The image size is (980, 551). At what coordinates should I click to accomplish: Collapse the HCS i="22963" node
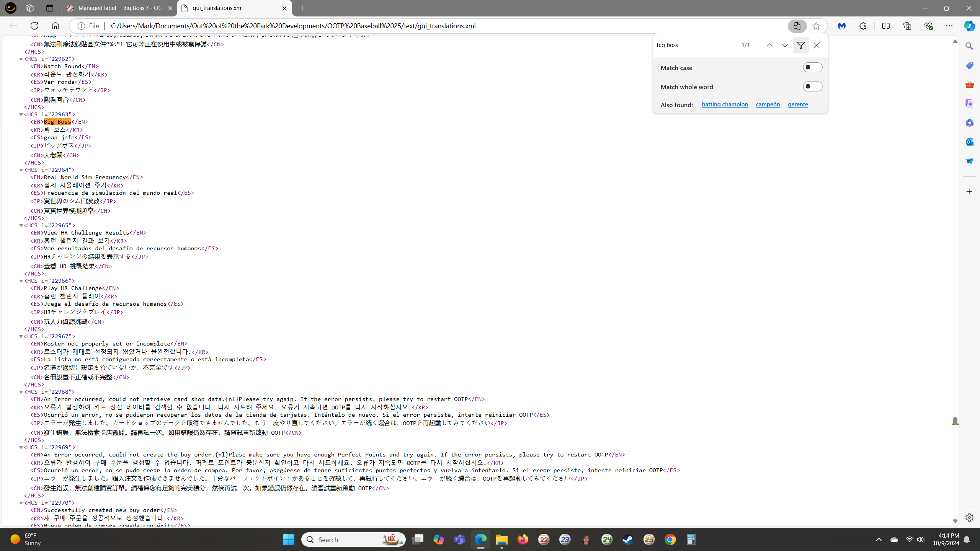[x=21, y=114]
